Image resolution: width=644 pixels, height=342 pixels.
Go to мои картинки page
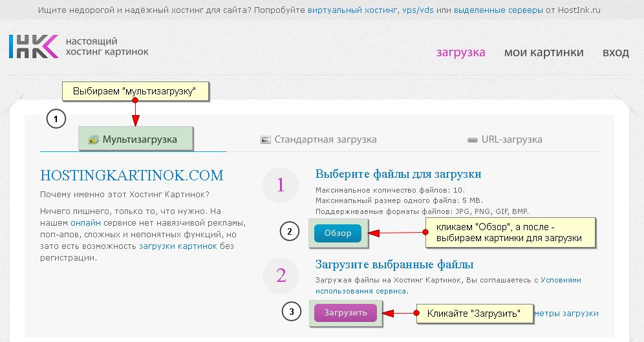pyautogui.click(x=544, y=52)
